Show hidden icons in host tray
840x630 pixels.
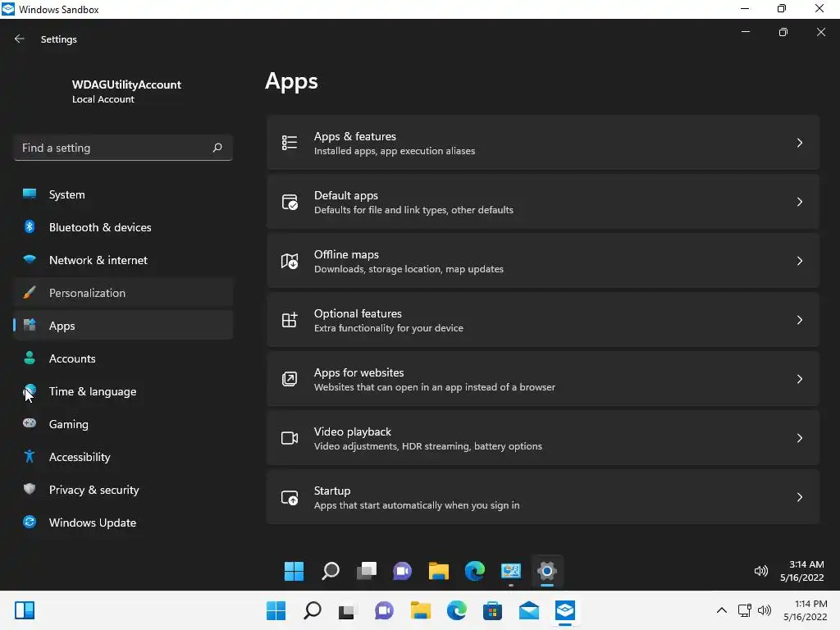[722, 610]
